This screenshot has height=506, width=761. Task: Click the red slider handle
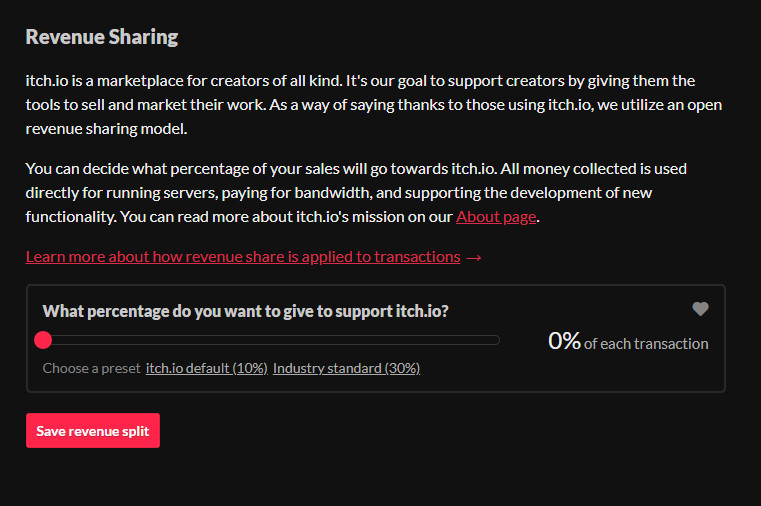[43, 340]
